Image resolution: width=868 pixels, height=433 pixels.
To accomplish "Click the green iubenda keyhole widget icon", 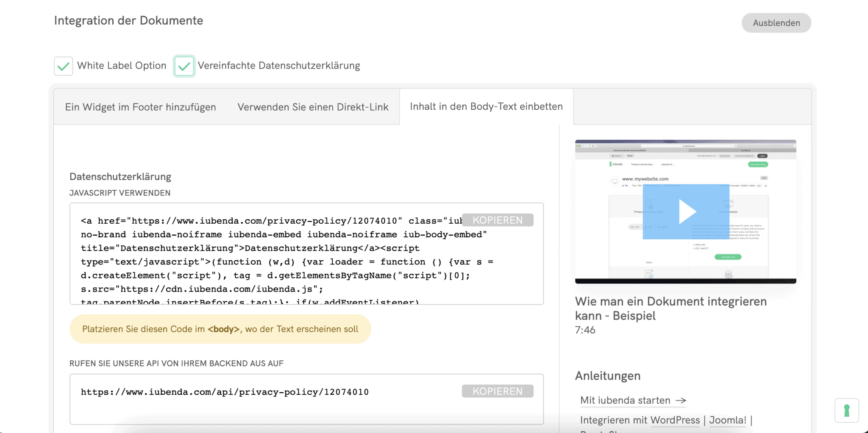I will coord(847,411).
